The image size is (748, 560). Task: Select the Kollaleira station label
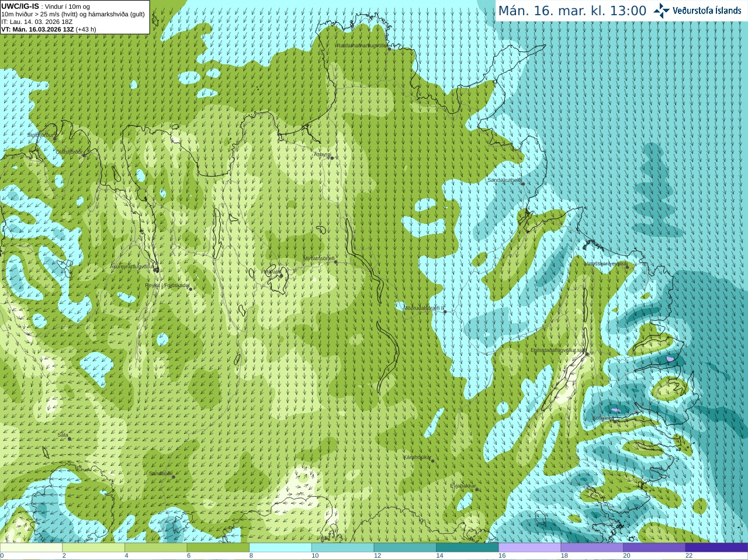(603, 418)
